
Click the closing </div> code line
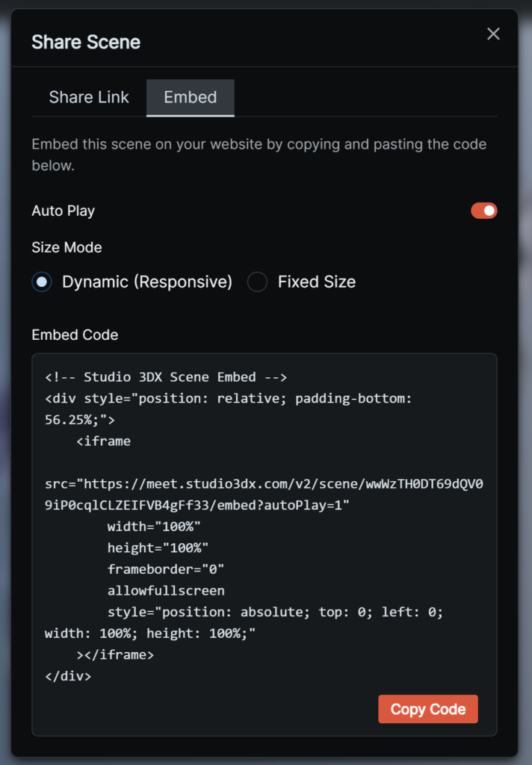coord(68,676)
